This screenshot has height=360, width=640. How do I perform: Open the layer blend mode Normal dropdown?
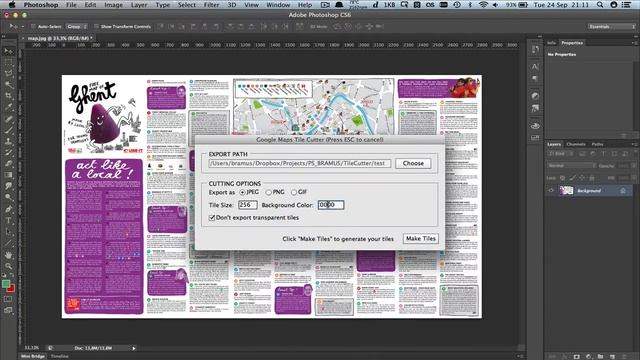(x=571, y=166)
